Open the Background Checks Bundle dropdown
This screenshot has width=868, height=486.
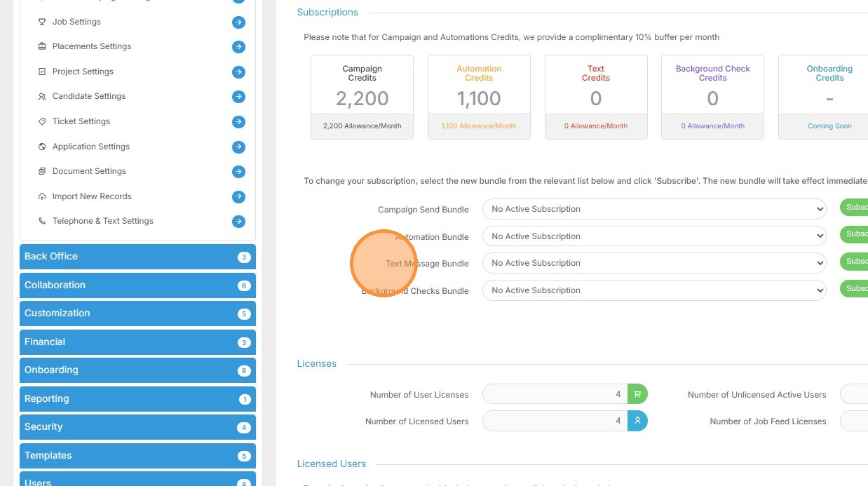pos(654,290)
